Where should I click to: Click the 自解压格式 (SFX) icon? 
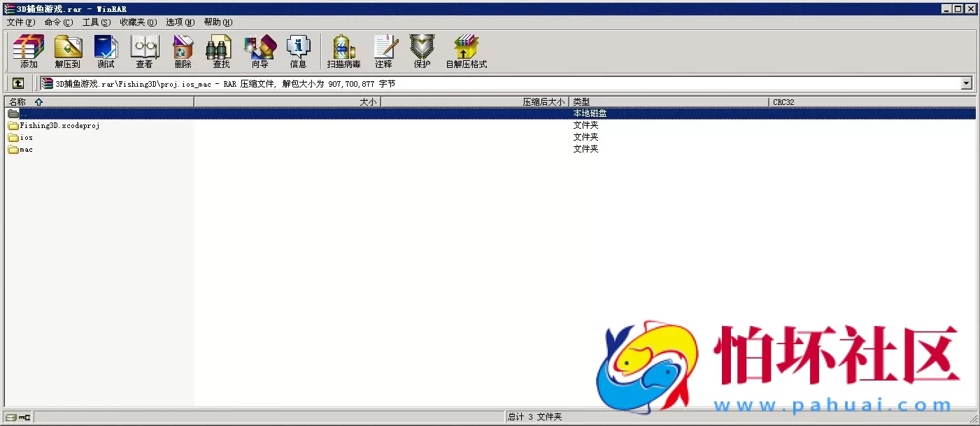[x=466, y=51]
